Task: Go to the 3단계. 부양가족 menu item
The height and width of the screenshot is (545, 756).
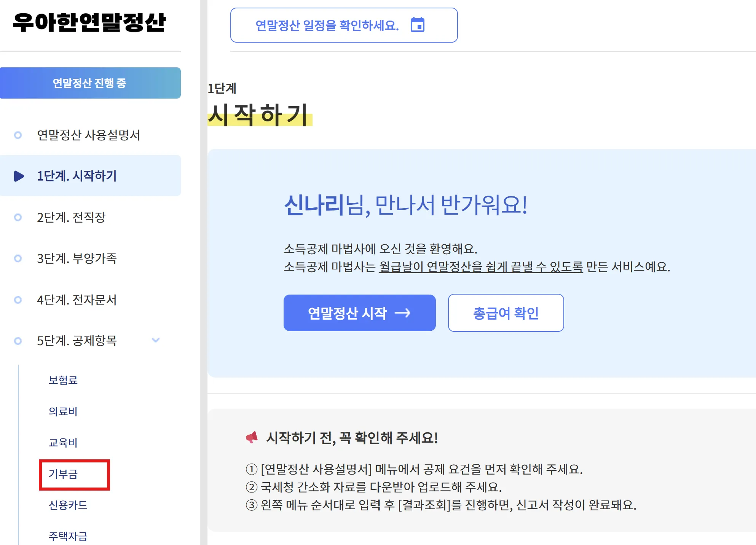Action: [x=77, y=258]
